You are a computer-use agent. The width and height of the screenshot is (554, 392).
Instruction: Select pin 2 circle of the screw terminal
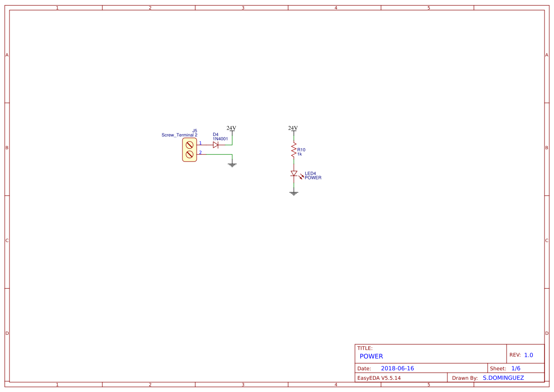tap(189, 154)
